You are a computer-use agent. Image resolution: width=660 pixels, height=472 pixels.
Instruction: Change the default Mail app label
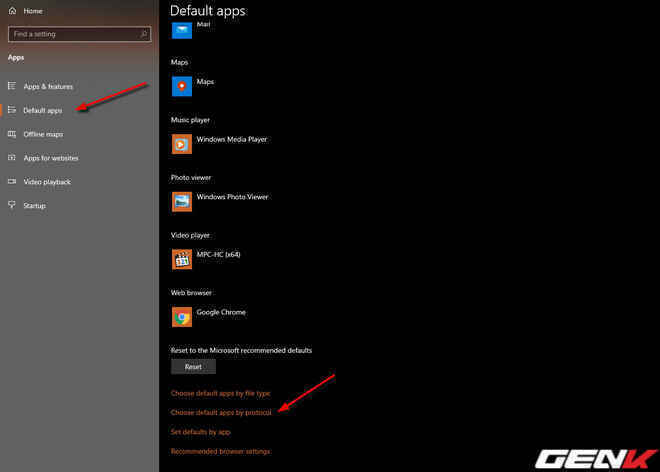tap(203, 24)
